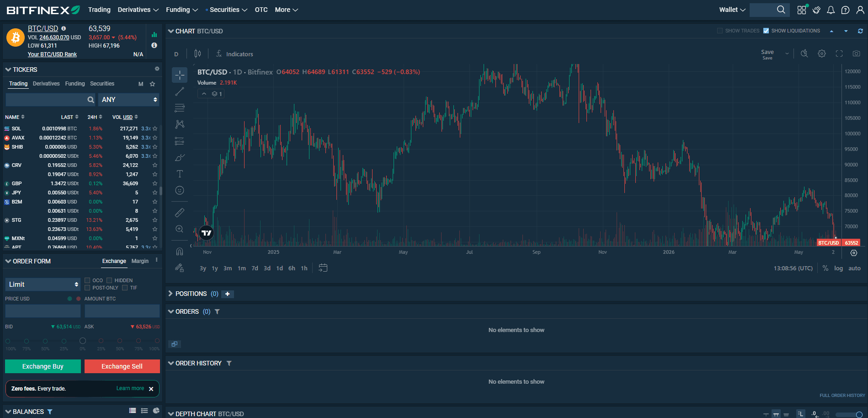Select the 0% amount slider point
This screenshot has height=418, width=868.
pyautogui.click(x=83, y=341)
